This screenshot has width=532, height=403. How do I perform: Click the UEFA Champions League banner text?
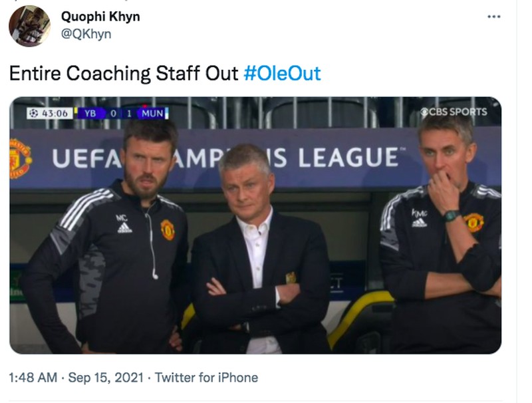tap(226, 158)
